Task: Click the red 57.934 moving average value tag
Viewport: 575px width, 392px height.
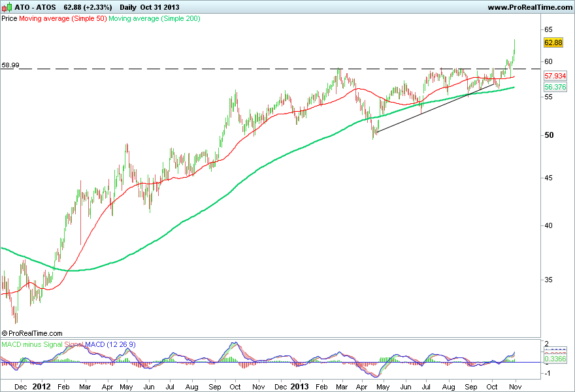Action: (555, 76)
